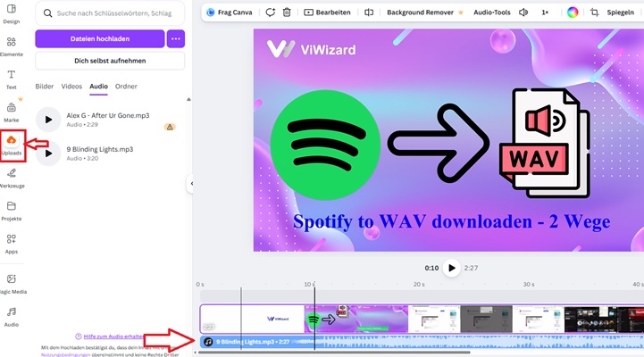Image resolution: width=644 pixels, height=357 pixels.
Task: Open the rainbow color picker swatch
Action: (573, 12)
